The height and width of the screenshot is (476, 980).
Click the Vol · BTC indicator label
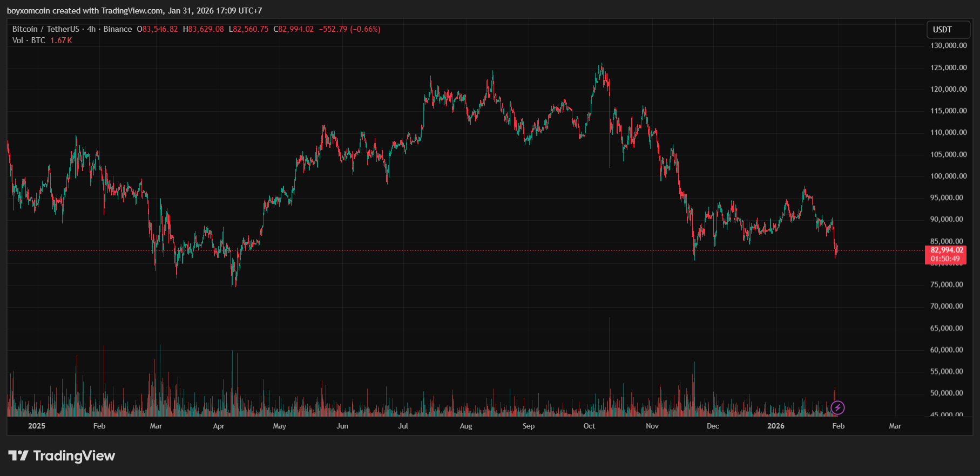[x=29, y=40]
